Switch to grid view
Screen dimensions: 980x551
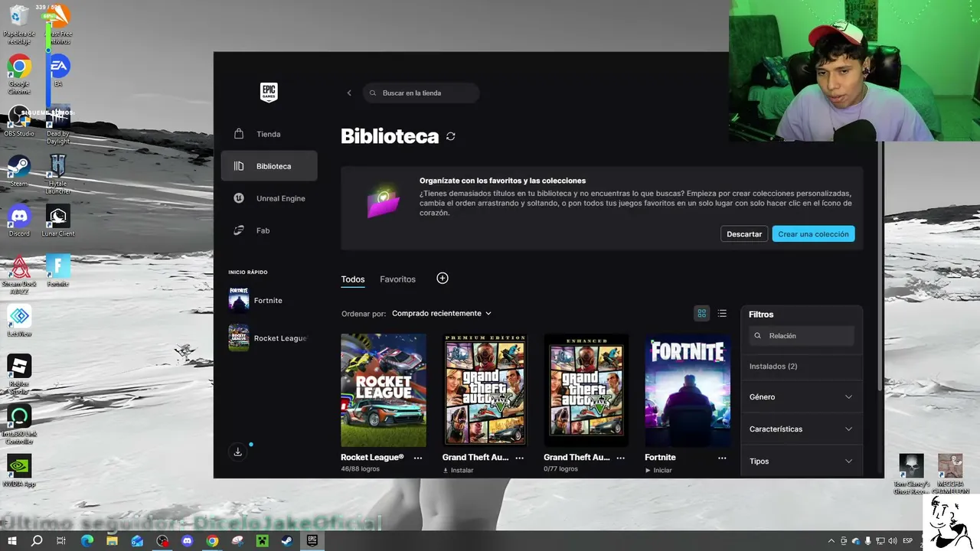coord(701,313)
